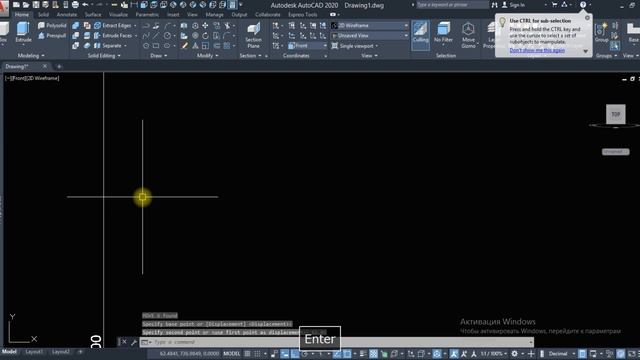Click the ViewCube TOP face
Screen dimensions: 640x360
click(x=616, y=114)
